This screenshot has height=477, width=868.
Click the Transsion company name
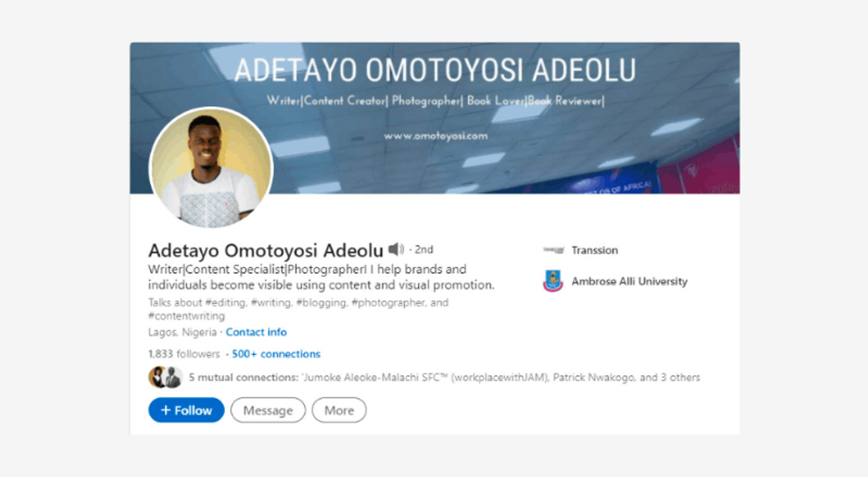(595, 250)
